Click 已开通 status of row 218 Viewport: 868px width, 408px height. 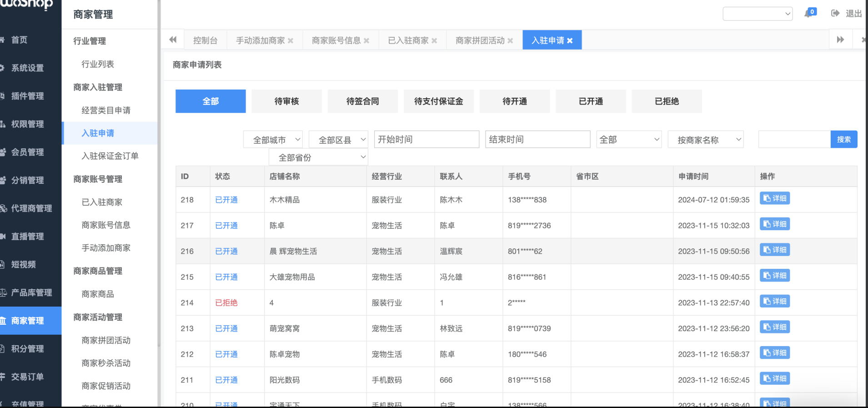(226, 200)
